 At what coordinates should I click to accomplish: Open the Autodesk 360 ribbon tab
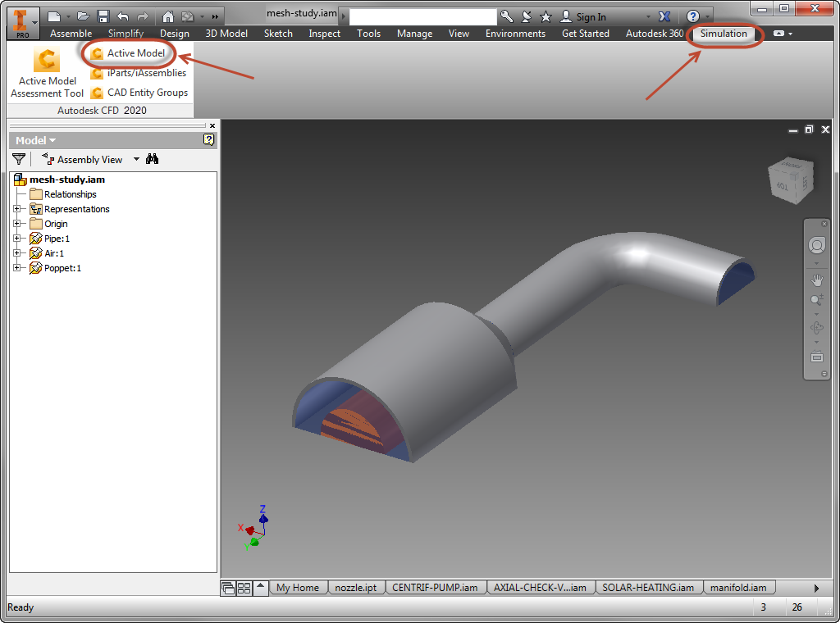tap(655, 33)
